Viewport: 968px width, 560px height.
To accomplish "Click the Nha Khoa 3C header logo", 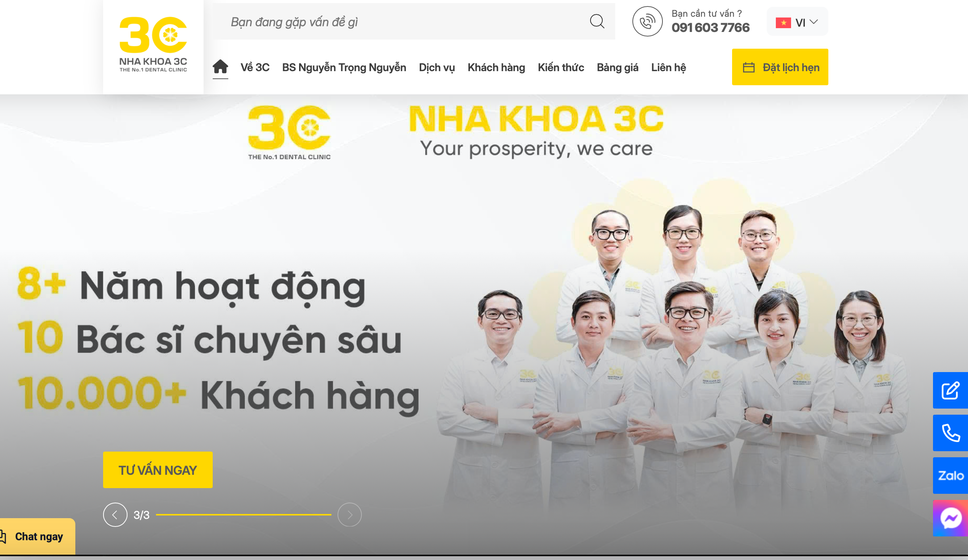I will [153, 45].
